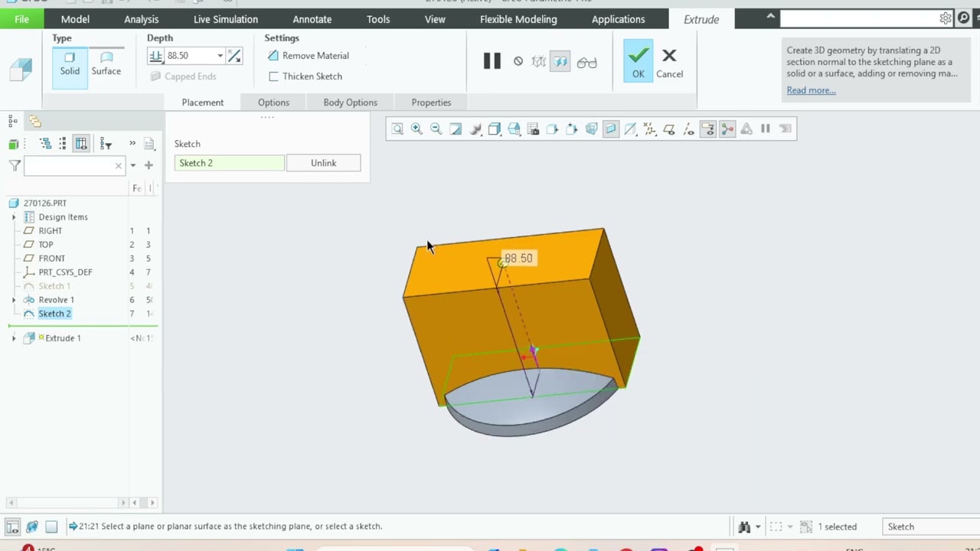The width and height of the screenshot is (980, 551).
Task: Click Layer Tree tab icon
Action: pos(35,121)
